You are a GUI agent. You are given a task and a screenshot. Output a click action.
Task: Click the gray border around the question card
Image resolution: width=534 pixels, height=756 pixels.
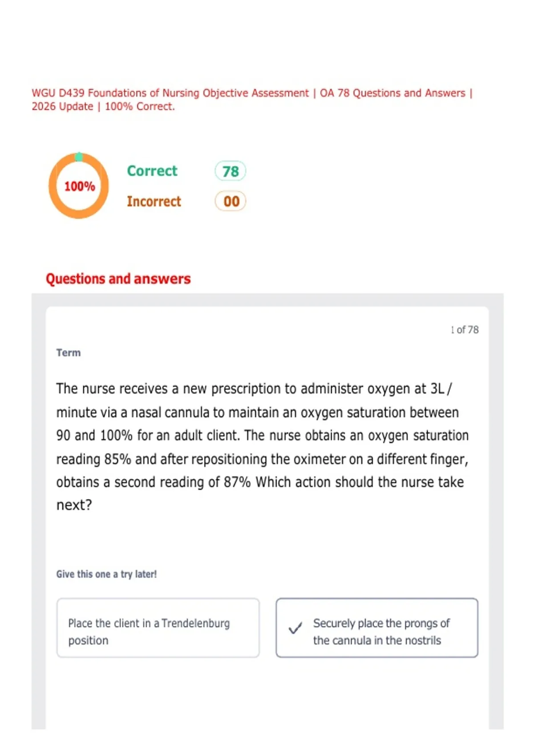point(38,511)
